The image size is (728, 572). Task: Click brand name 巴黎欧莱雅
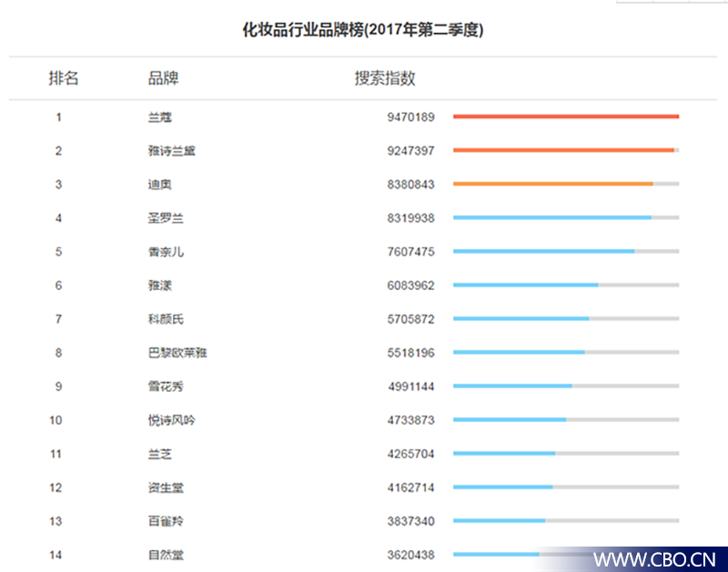tap(177, 353)
